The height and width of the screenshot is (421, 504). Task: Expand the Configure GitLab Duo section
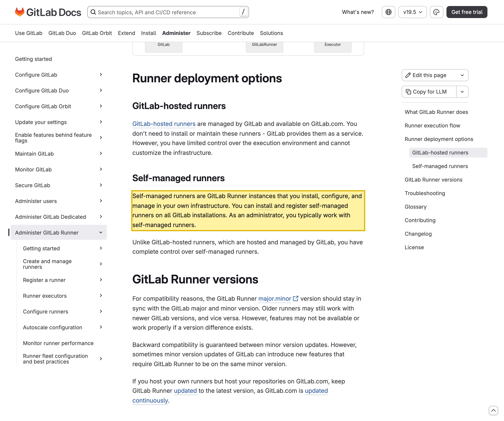(x=101, y=90)
